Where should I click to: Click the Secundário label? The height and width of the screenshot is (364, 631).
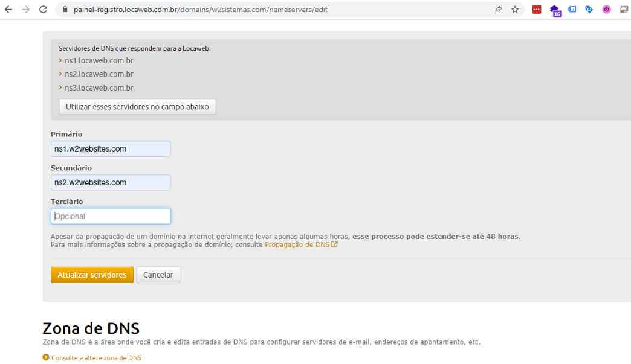(71, 168)
